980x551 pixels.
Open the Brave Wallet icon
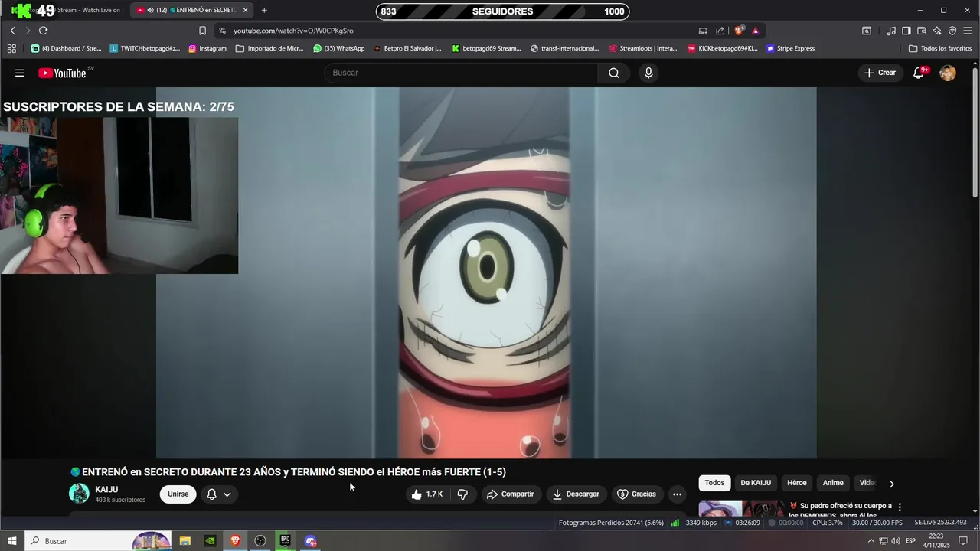tap(922, 31)
